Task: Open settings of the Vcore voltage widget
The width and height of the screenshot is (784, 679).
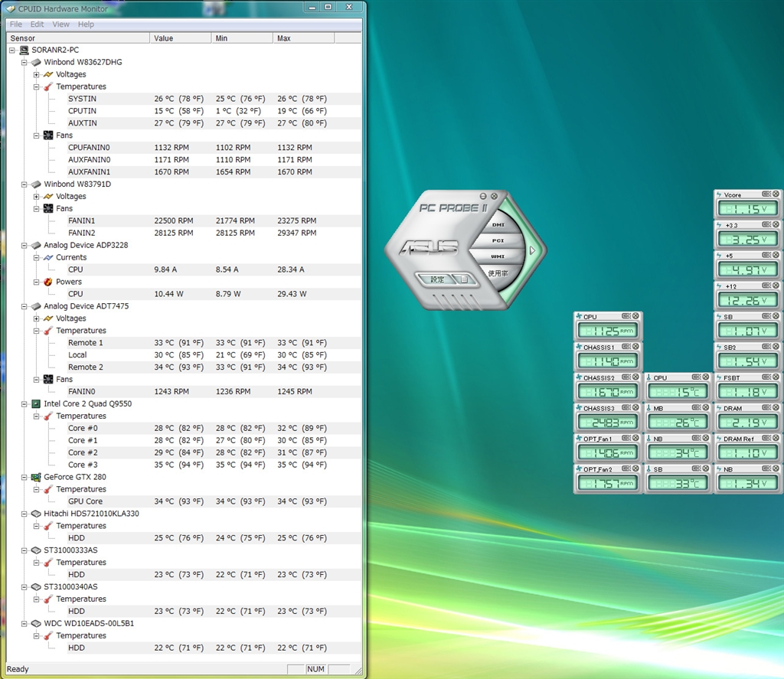Action: click(x=766, y=194)
